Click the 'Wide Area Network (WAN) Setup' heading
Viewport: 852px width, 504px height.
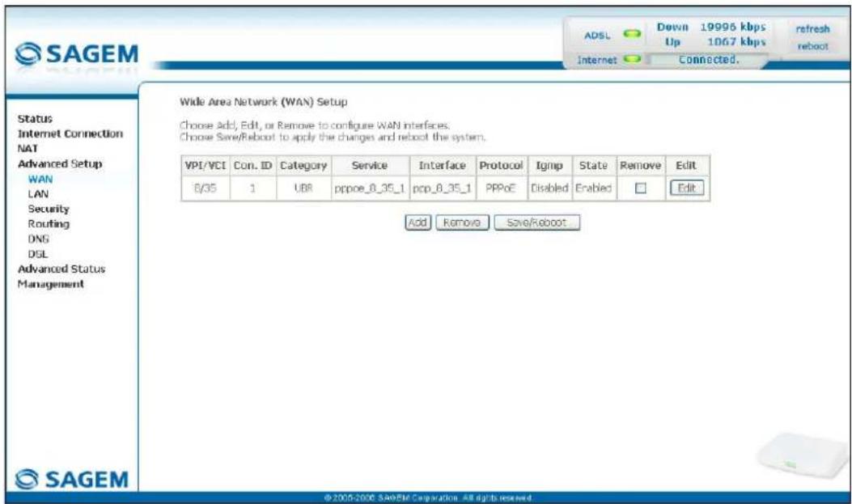pyautogui.click(x=264, y=102)
